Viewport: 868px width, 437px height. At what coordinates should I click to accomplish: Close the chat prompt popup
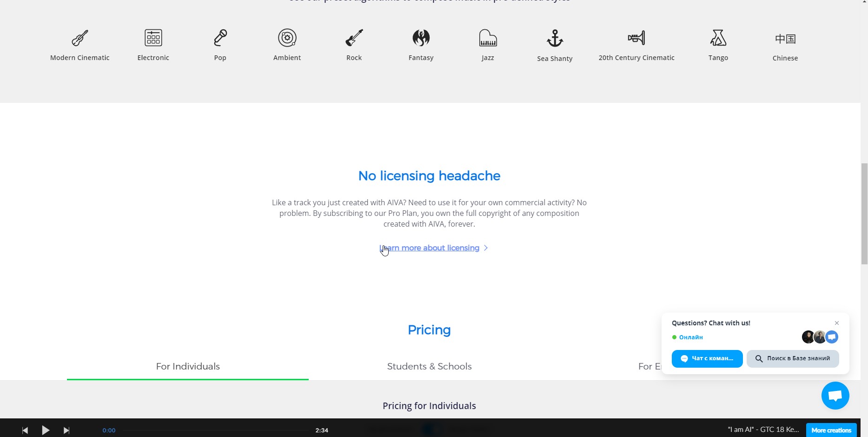click(837, 323)
